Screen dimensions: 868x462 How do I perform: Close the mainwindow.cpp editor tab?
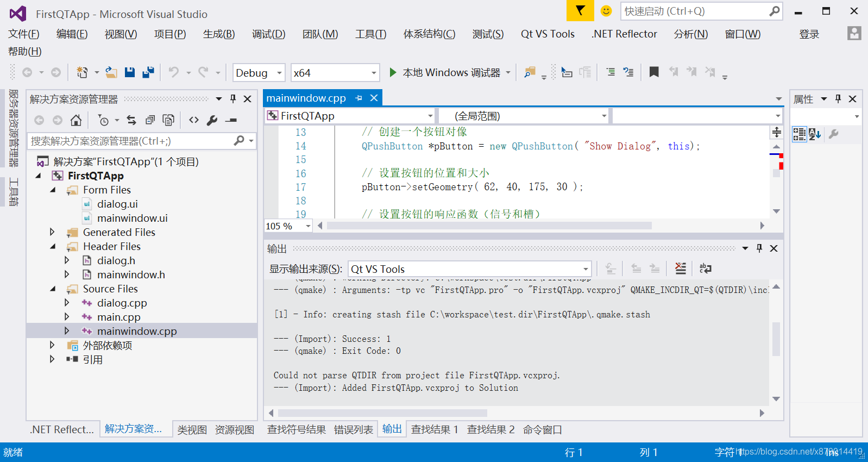tap(374, 98)
